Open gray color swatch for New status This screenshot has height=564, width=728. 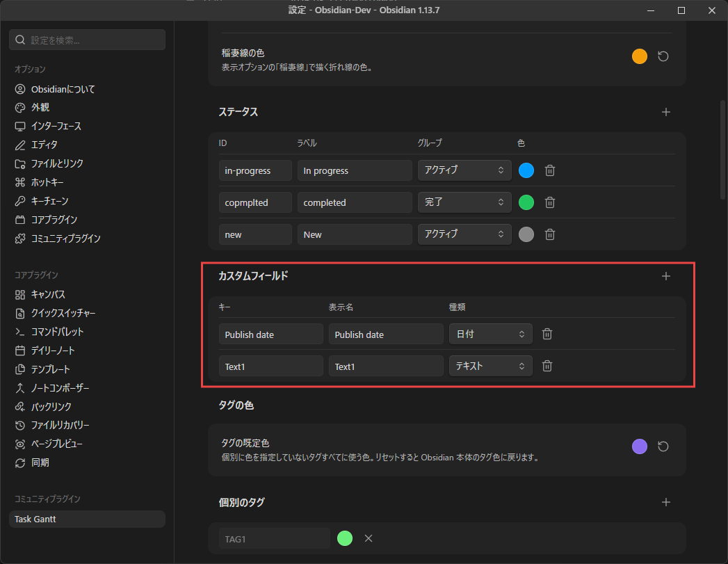point(526,234)
